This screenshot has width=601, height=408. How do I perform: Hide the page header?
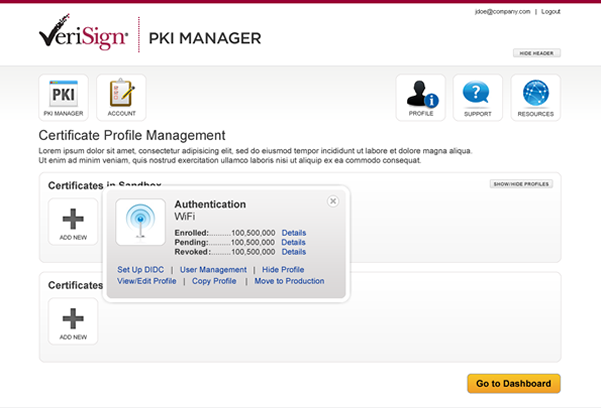click(x=537, y=53)
